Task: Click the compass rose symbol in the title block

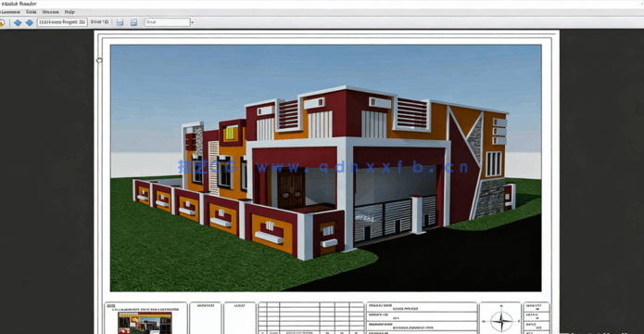Action: tap(501, 320)
